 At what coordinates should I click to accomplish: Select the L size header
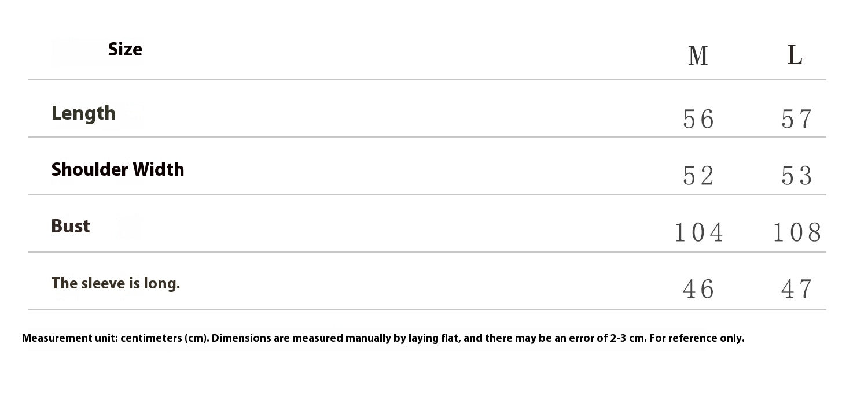[795, 55]
